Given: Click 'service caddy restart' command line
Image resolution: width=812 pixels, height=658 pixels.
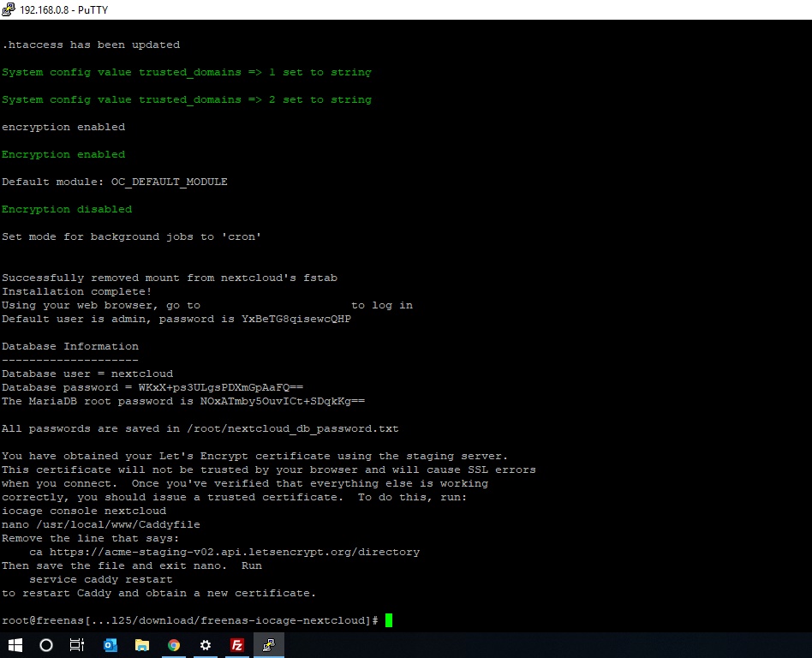Looking at the screenshot, I should pyautogui.click(x=101, y=579).
